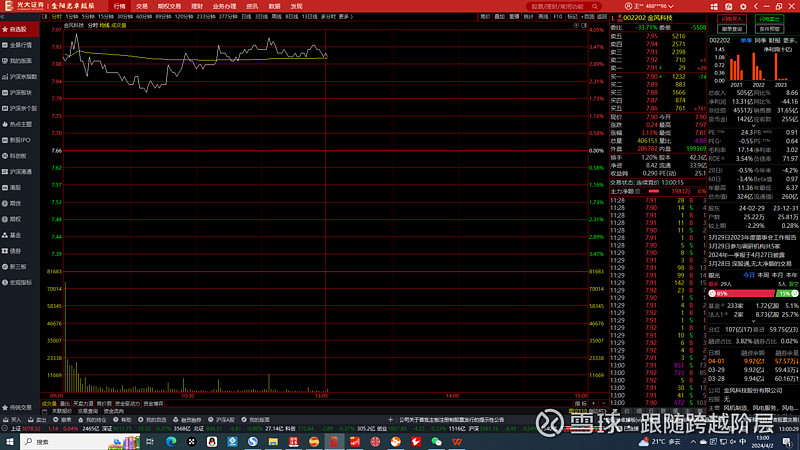Viewport: 800px width, 450px height.
Task: Click the 闪电买入 button
Action: tap(732, 19)
